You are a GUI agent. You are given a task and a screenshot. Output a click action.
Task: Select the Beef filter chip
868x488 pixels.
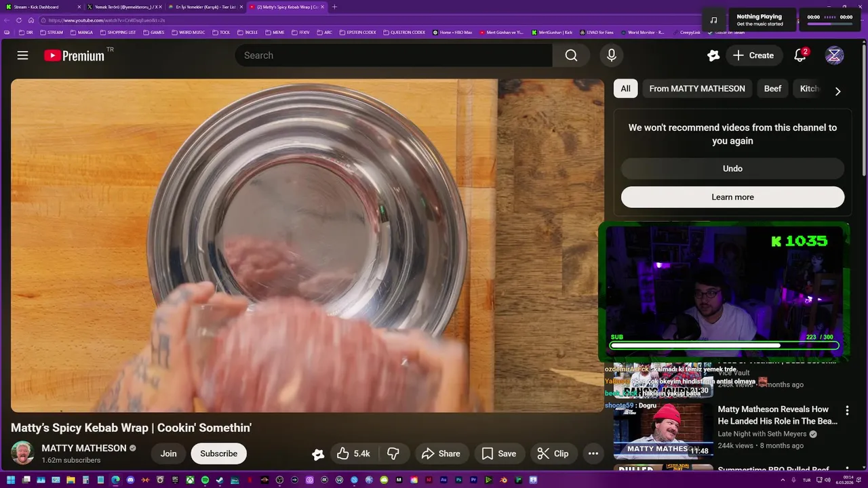pos(772,88)
